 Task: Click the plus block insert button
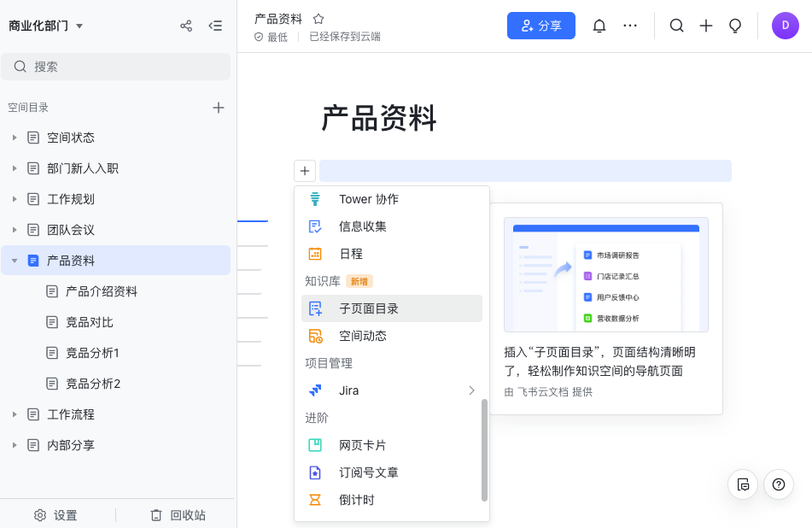coord(305,171)
